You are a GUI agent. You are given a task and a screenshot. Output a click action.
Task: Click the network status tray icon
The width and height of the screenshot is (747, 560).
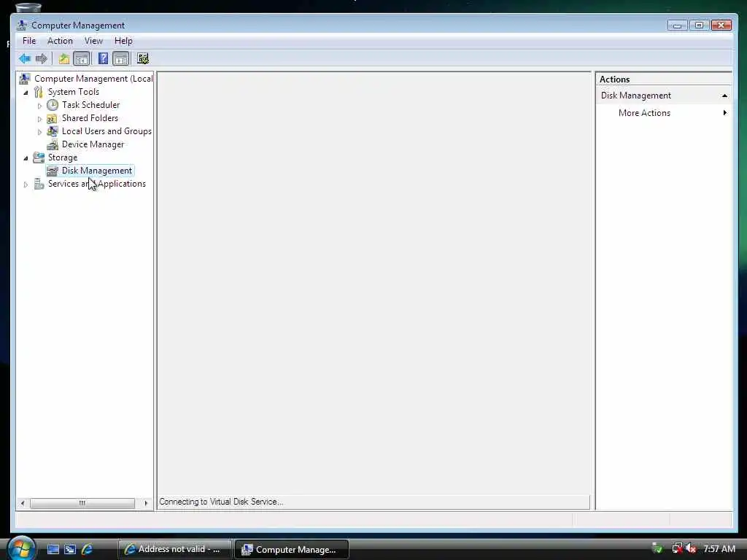click(x=677, y=548)
